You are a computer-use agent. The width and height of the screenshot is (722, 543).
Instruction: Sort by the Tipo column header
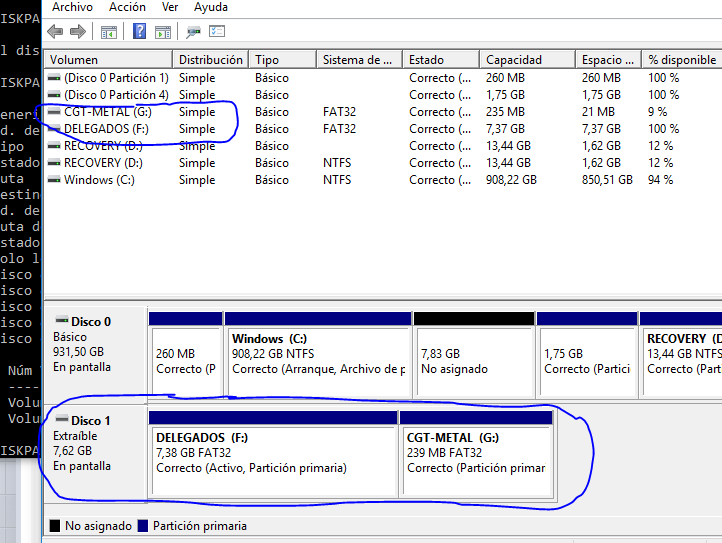point(283,60)
